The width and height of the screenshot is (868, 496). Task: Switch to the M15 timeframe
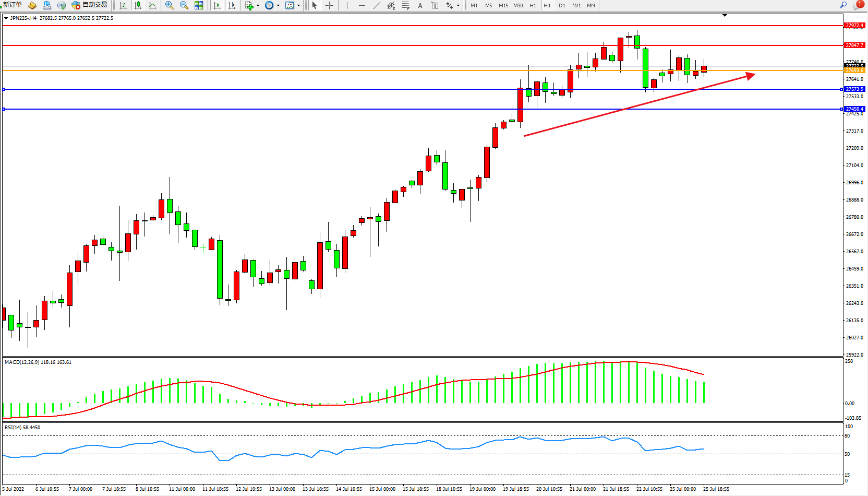503,5
